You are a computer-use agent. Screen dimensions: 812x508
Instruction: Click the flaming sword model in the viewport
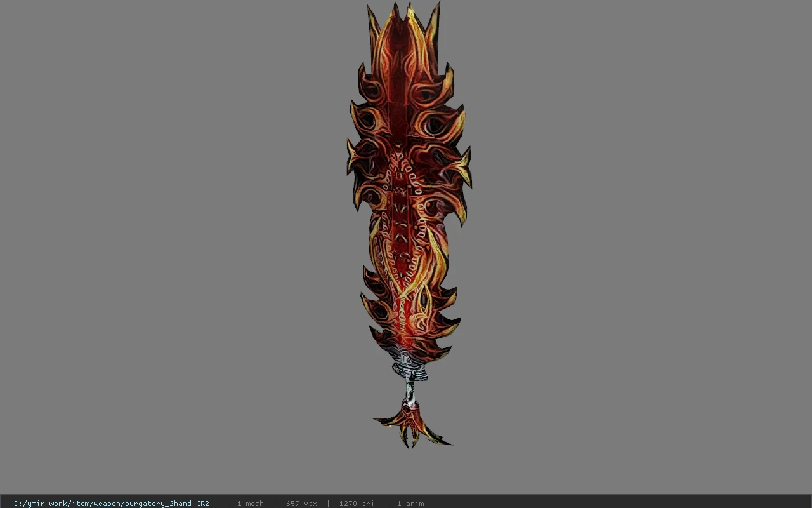click(409, 225)
